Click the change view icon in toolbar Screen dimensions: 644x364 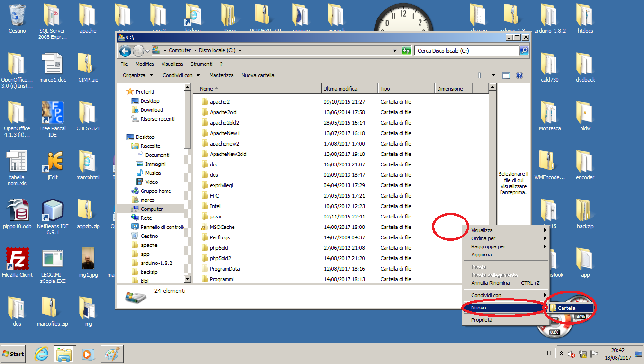coord(482,75)
